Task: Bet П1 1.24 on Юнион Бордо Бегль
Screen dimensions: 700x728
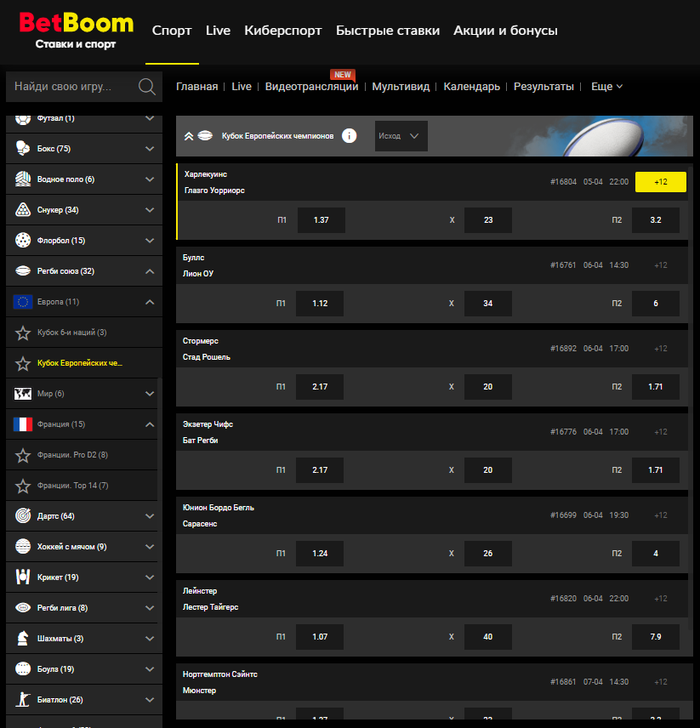Action: 320,554
